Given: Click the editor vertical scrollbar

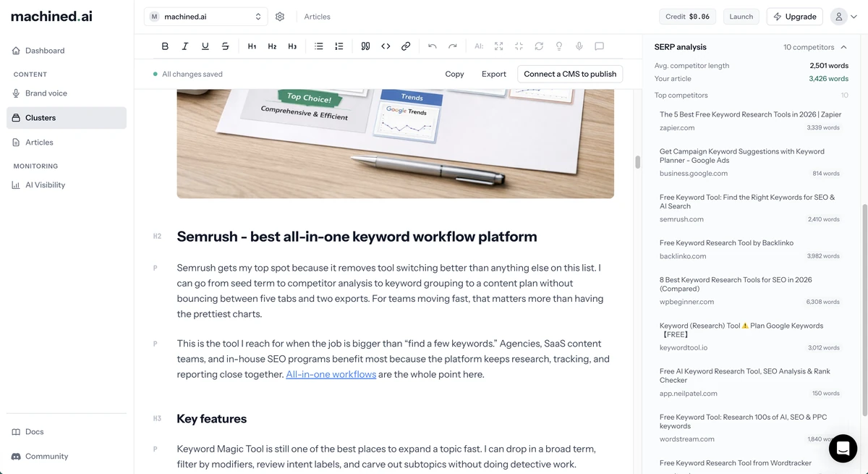Looking at the screenshot, I should coord(638,162).
